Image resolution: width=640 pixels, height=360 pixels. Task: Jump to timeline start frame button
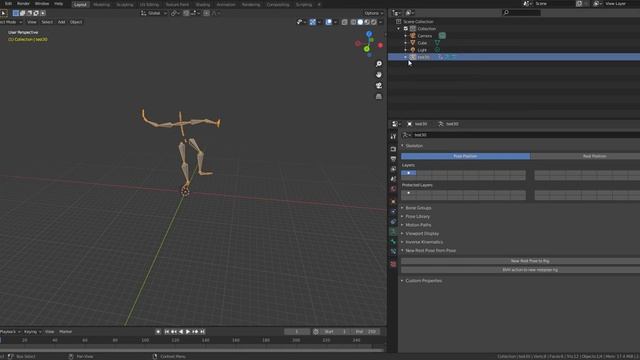(x=167, y=332)
